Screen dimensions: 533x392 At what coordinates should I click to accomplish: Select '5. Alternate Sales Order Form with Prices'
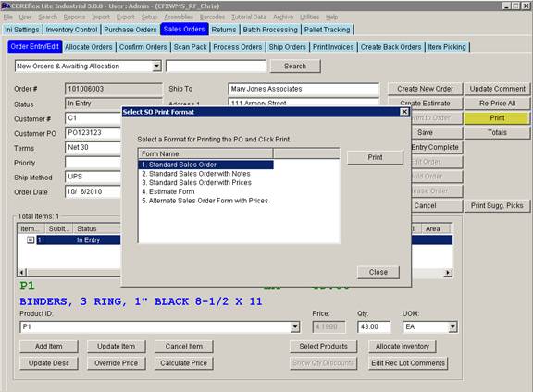tap(205, 201)
